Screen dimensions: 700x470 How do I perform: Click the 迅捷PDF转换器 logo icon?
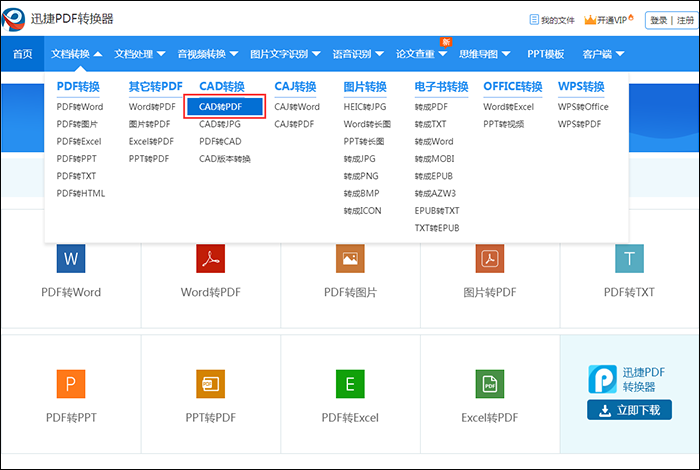(x=13, y=19)
